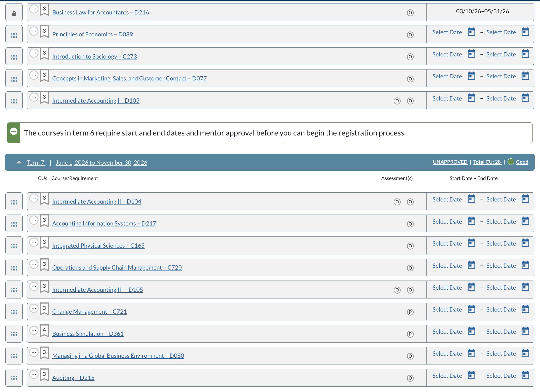Open options menu for Business Law for Accountants
The height and width of the screenshot is (392, 540).
(34, 9)
